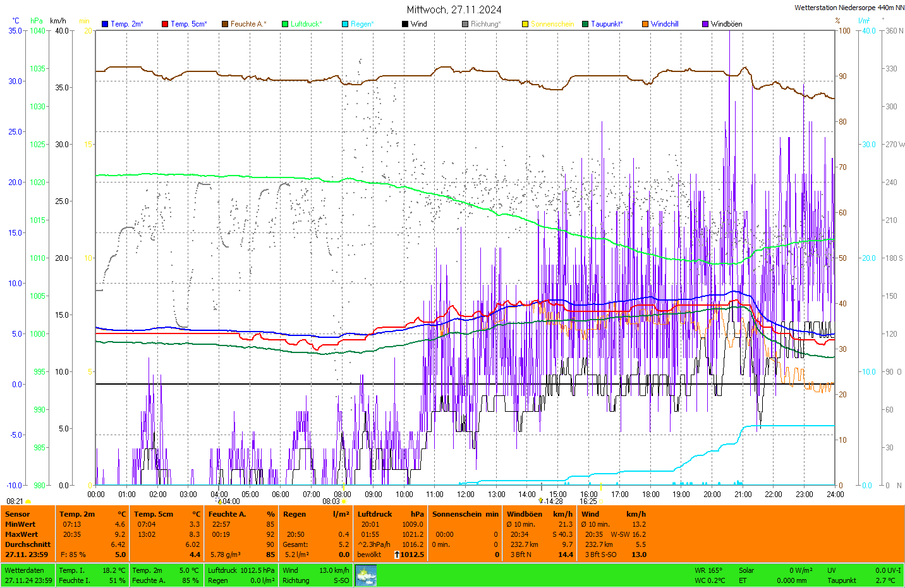Click the cloudy weather forecast icon
This screenshot has width=905, height=588.
pos(366,575)
